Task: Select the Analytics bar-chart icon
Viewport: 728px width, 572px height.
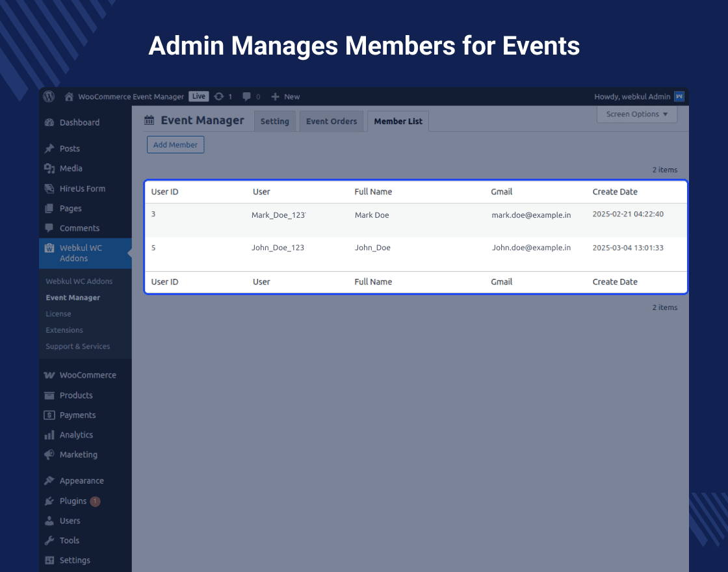Action: 49,435
